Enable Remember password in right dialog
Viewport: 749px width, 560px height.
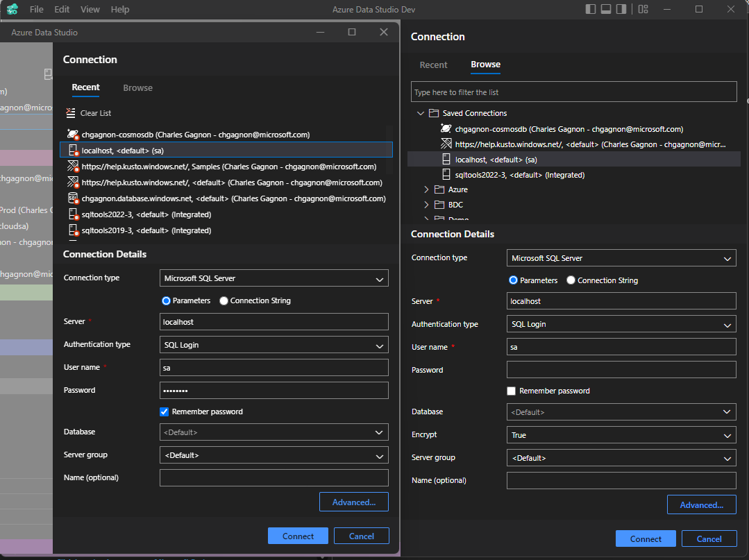click(511, 391)
